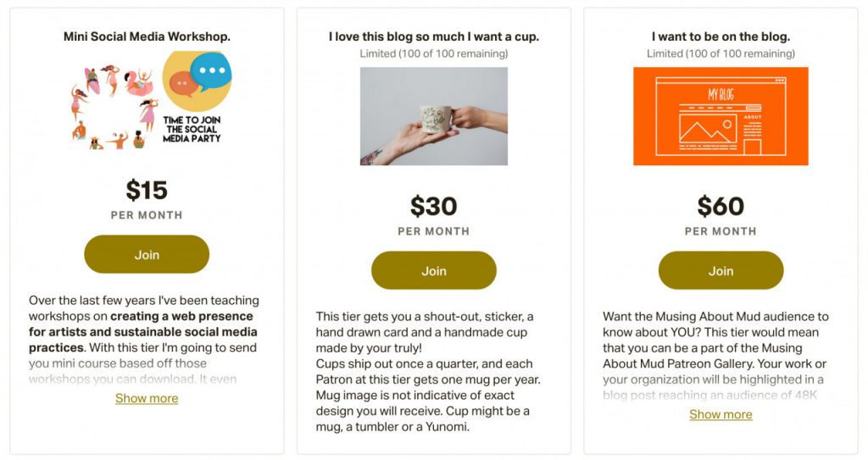Click the orange My Blog wireframe graphic
Viewport: 868px width, 460px height.
coord(721,116)
